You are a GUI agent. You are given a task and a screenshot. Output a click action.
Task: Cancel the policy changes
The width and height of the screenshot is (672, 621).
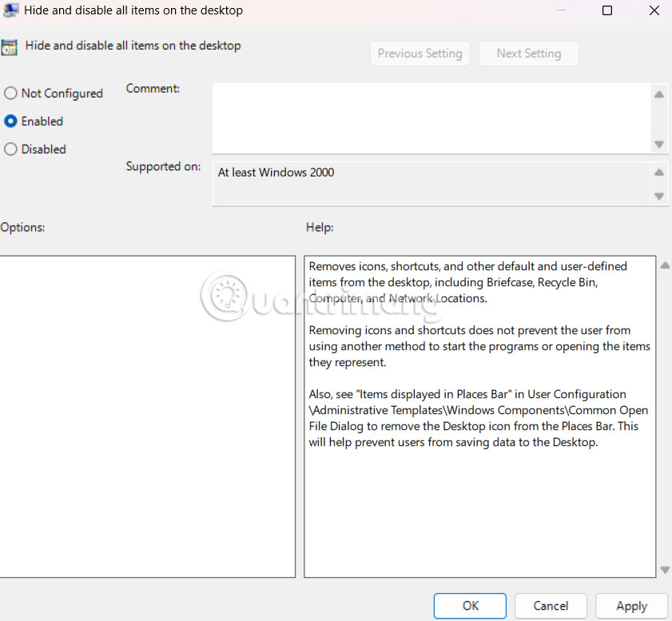coord(550,606)
